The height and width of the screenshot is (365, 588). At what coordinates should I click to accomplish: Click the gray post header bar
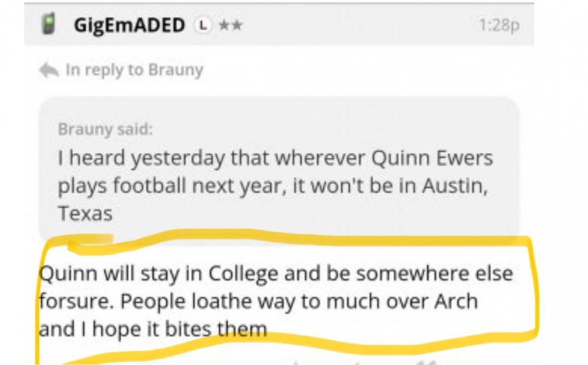coord(353,25)
